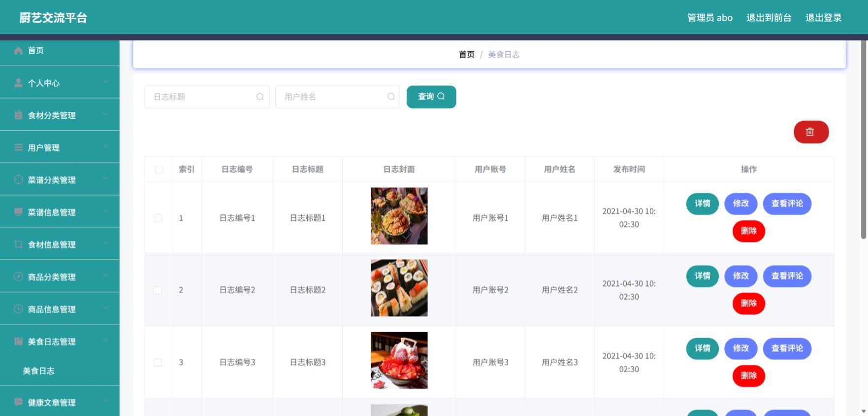
Task: Expand the 健康文章管理 chevron
Action: (106, 401)
